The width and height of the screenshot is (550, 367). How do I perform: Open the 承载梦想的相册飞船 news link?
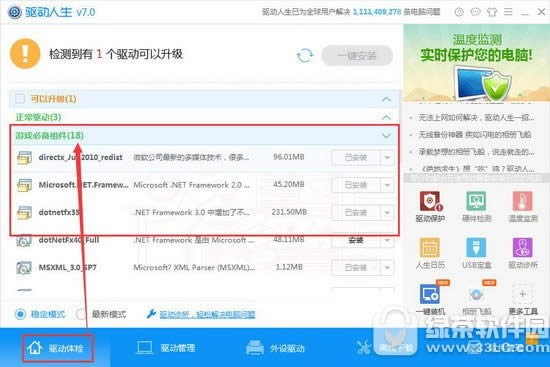(476, 152)
